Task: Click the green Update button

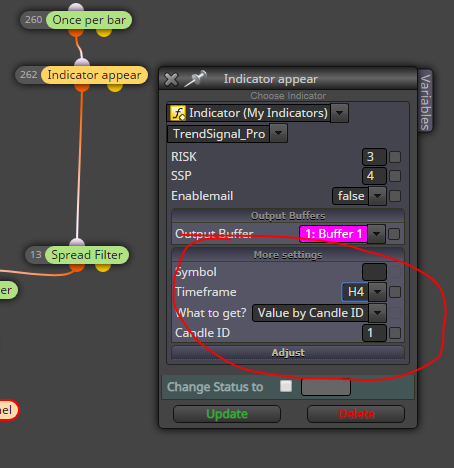Action: click(227, 414)
